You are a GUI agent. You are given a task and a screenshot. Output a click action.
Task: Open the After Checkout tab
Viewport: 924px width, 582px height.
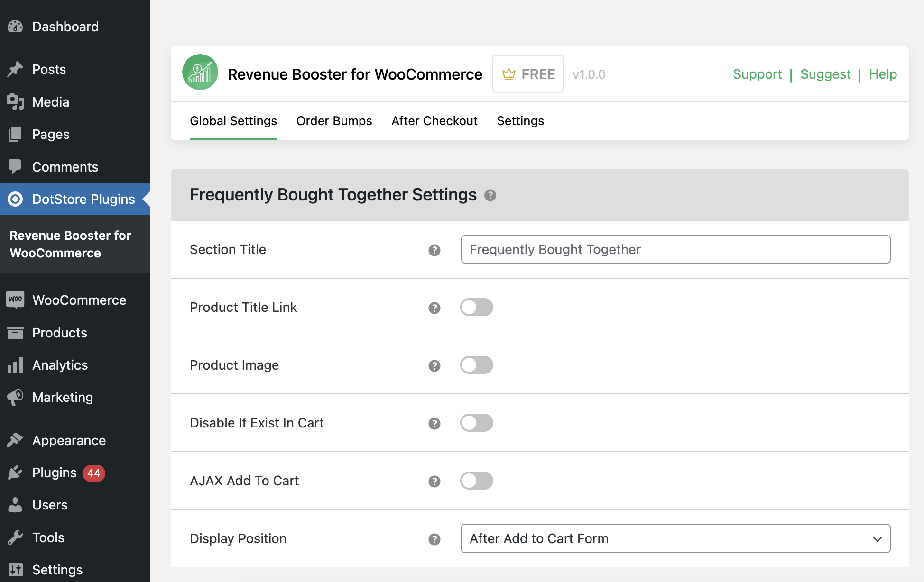(x=434, y=121)
